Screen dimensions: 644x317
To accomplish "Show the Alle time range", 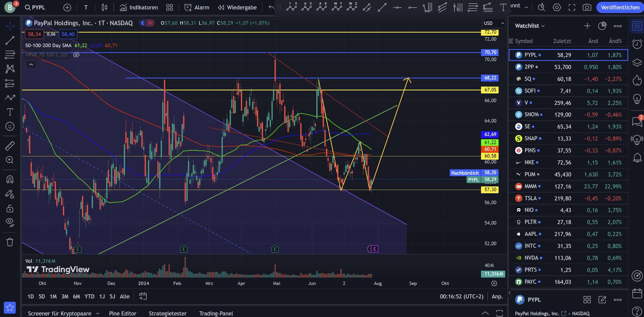I will (125, 296).
